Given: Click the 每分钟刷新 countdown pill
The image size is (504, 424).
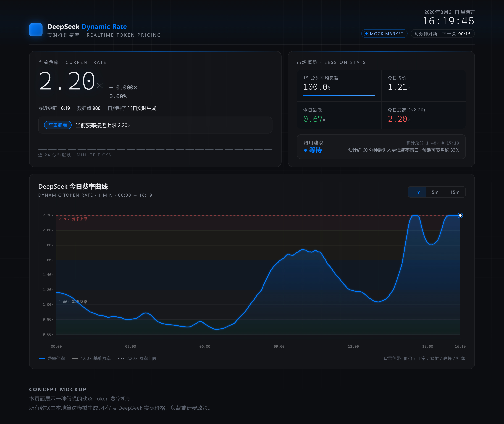Looking at the screenshot, I should (x=443, y=34).
